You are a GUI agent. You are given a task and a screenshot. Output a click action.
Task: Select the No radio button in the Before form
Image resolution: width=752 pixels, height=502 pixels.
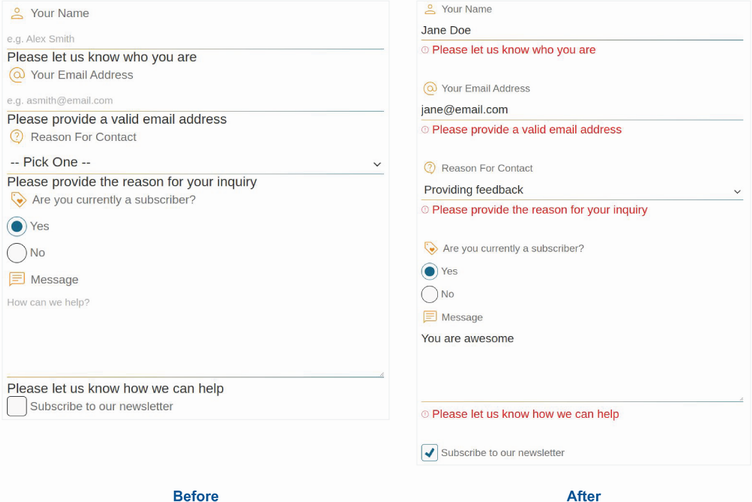pos(17,253)
